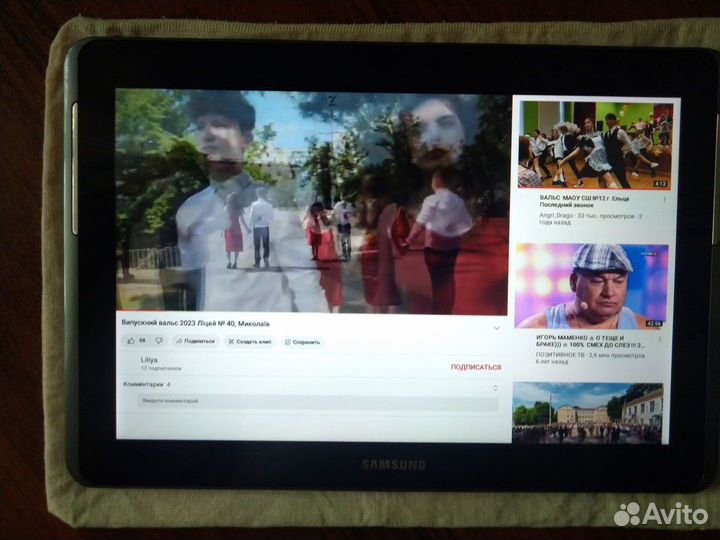Open the ВАЛЬС МАОУ СШ №12 thumbnail
The height and width of the screenshot is (540, 720).
click(x=595, y=145)
